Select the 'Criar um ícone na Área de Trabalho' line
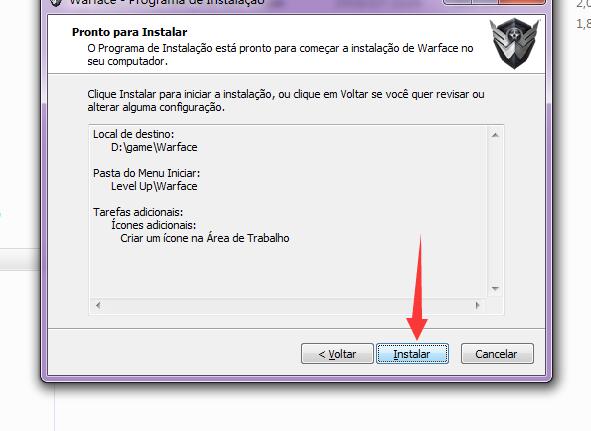Viewport: 591px width, 431px height. click(205, 238)
